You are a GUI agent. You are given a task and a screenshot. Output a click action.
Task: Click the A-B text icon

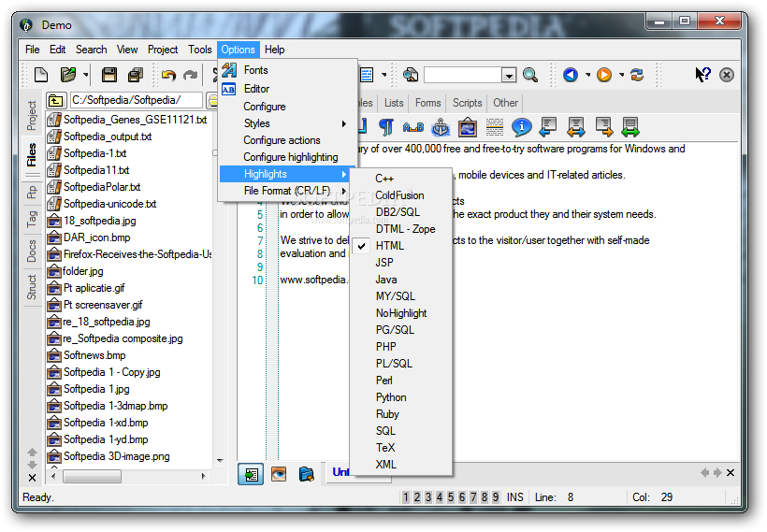[413, 127]
